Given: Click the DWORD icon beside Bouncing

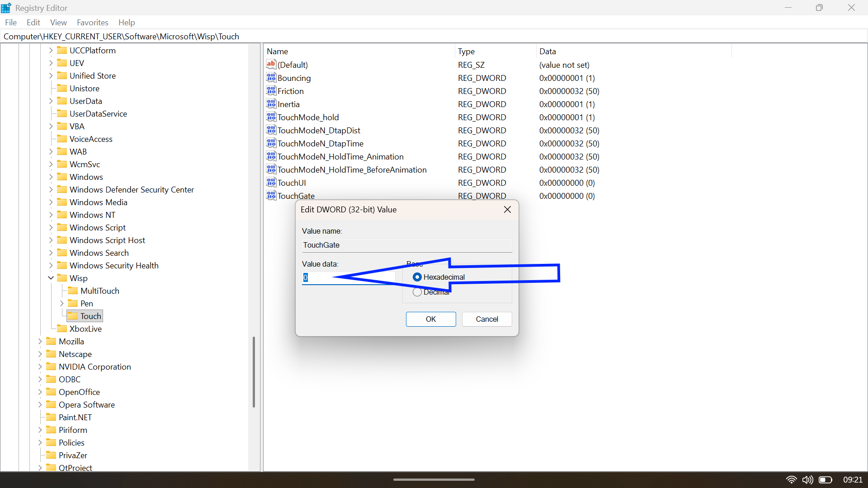Looking at the screenshot, I should (x=271, y=78).
